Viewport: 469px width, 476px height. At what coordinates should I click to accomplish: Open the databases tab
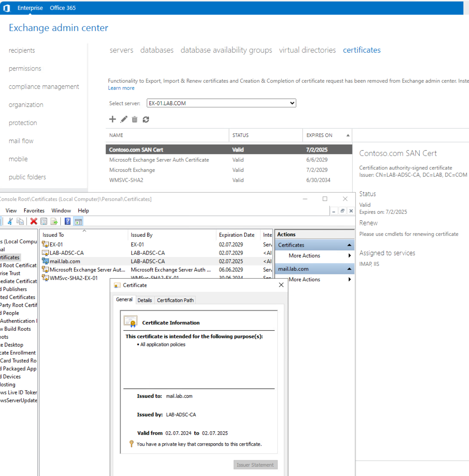(157, 50)
